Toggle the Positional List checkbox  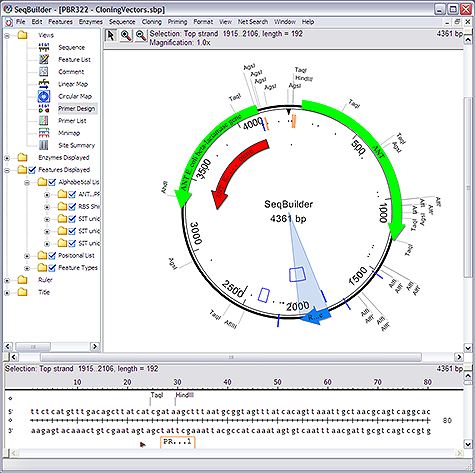pos(52,256)
